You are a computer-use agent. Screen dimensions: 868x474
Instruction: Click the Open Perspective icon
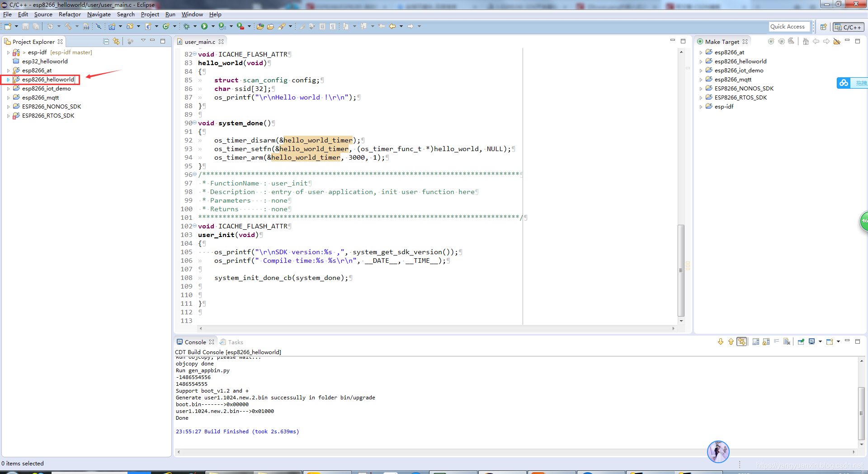coord(823,27)
